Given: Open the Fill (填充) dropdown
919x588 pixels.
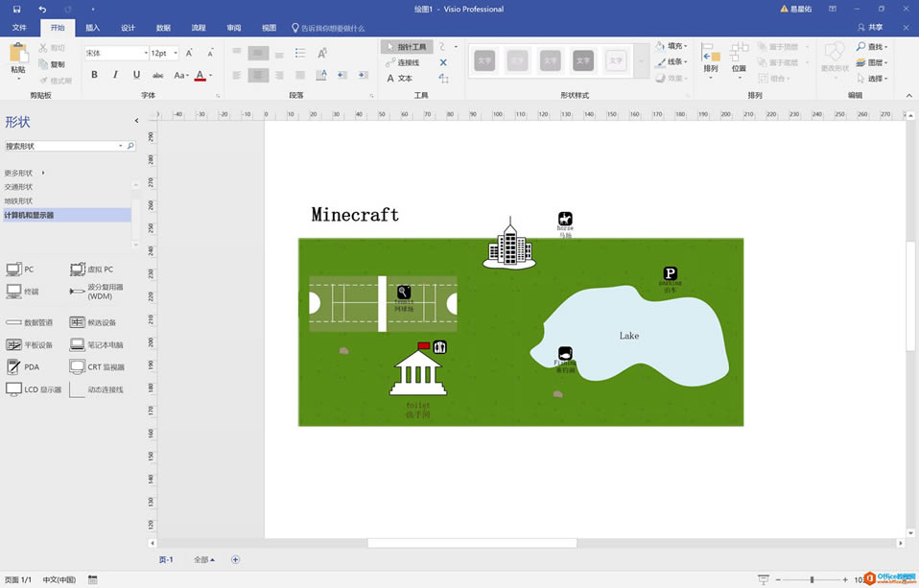Looking at the screenshot, I should (x=672, y=46).
